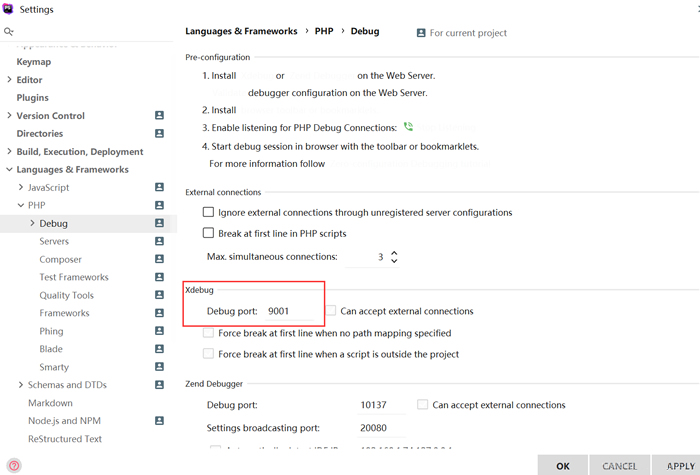
Task: Collapse the Languages & Frameworks section
Action: point(9,170)
